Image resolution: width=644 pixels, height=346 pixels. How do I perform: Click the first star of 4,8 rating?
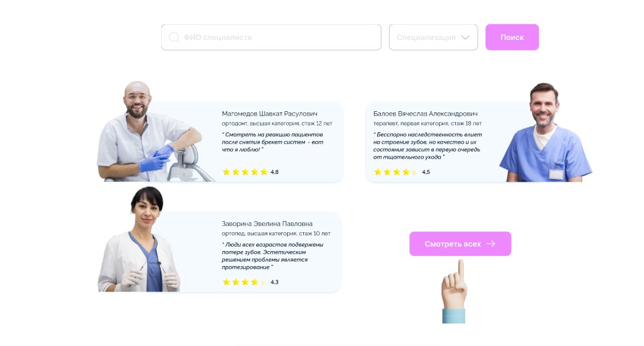(x=226, y=172)
